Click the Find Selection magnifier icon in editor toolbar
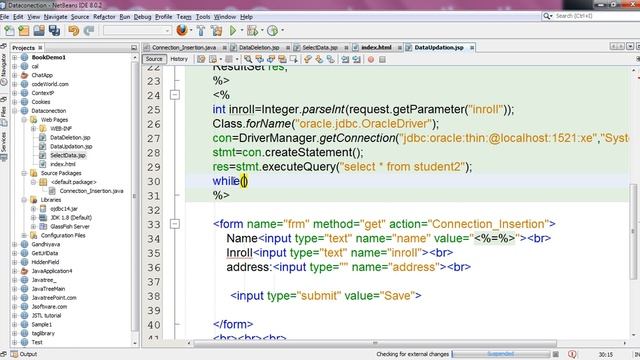Image resolution: width=640 pixels, height=360 pixels. [x=248, y=59]
